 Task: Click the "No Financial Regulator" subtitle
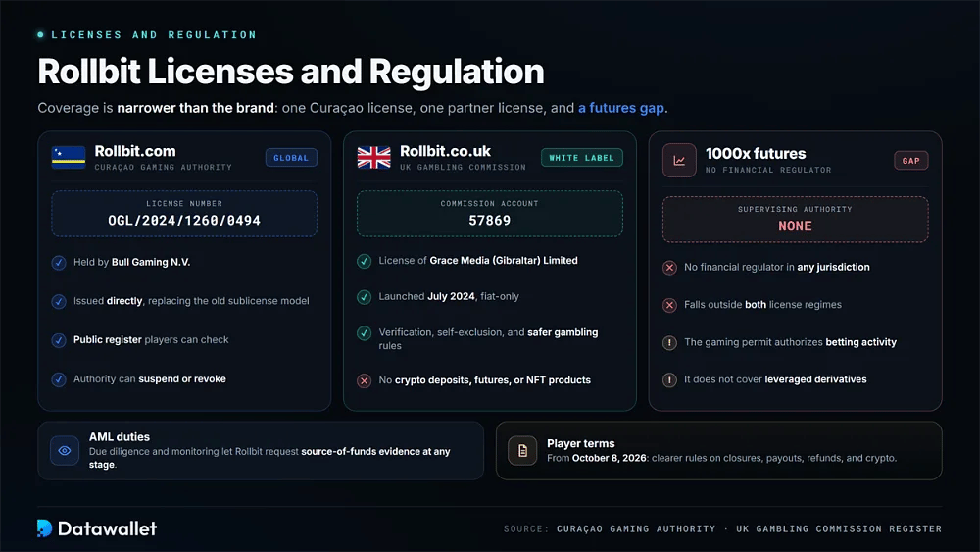tap(768, 170)
